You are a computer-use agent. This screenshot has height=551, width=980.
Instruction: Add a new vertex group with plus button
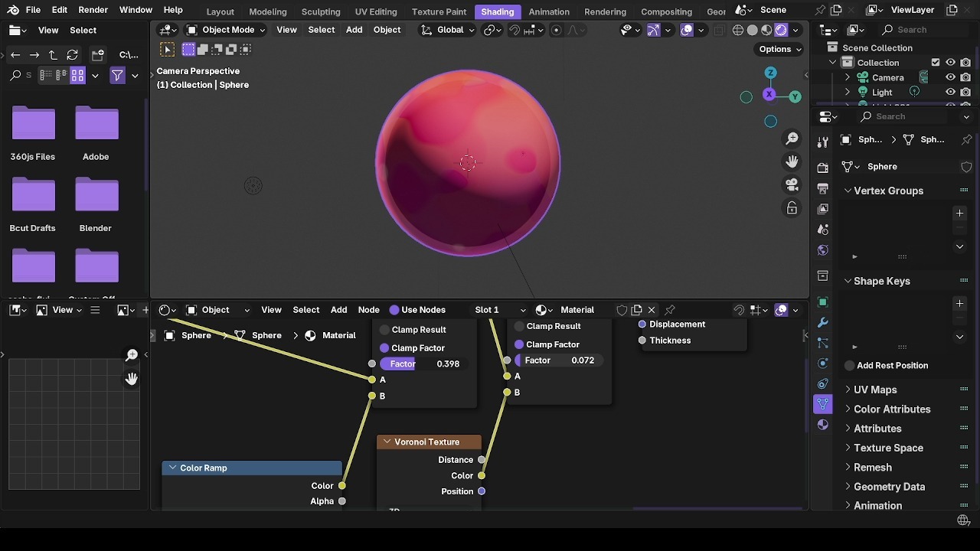click(959, 213)
